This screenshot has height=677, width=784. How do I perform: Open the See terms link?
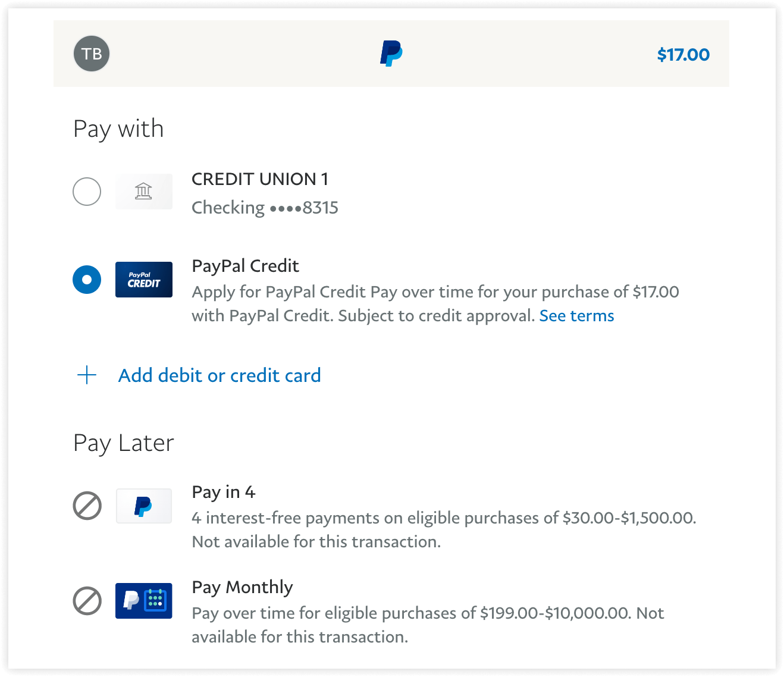click(x=576, y=316)
